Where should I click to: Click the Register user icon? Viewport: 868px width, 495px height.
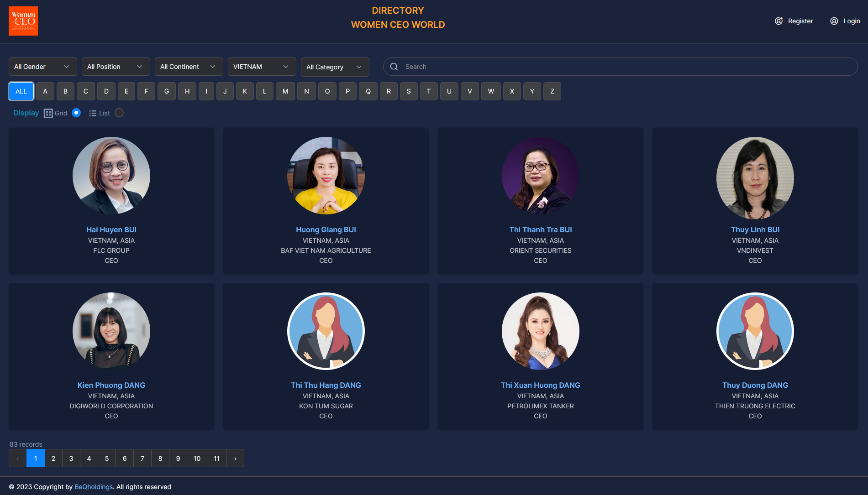(x=779, y=21)
